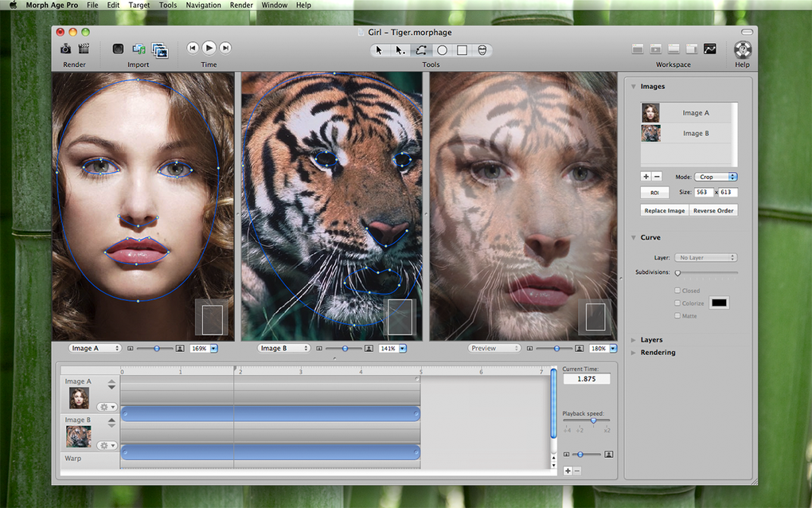Click the black Colorize color swatch
The image size is (812, 508).
719,303
